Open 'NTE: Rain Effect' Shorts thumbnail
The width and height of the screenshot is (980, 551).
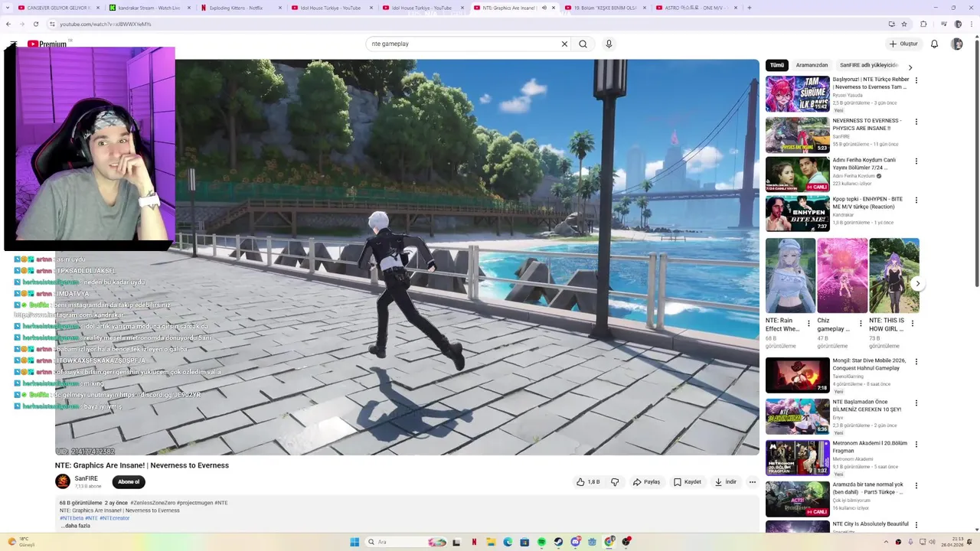point(790,275)
